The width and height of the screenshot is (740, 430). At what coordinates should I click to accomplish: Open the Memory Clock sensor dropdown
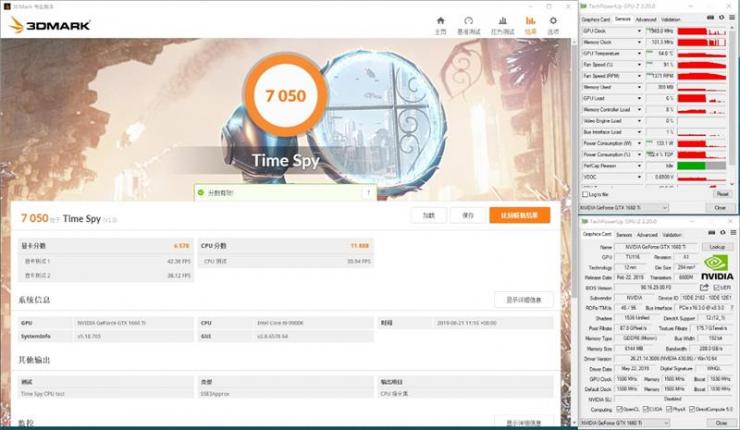pos(639,42)
